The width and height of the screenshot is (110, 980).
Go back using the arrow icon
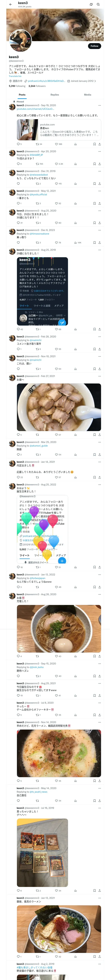click(x=11, y=5)
